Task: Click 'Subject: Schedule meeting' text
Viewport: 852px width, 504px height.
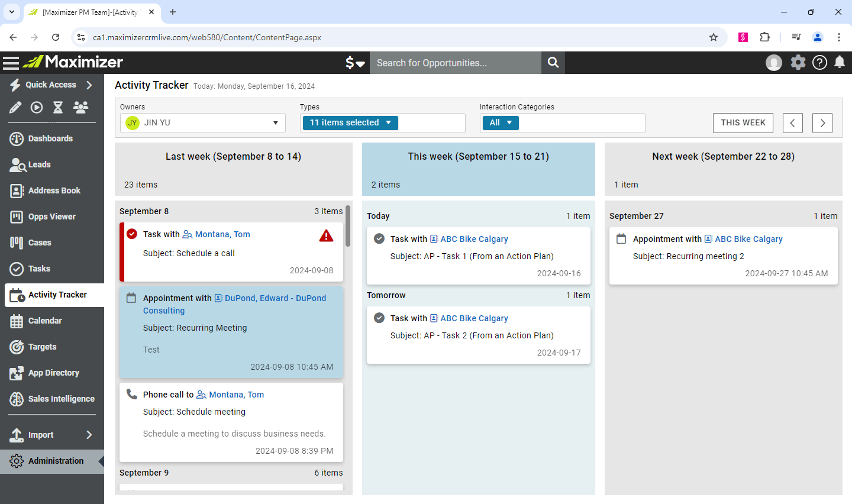Action: [194, 412]
